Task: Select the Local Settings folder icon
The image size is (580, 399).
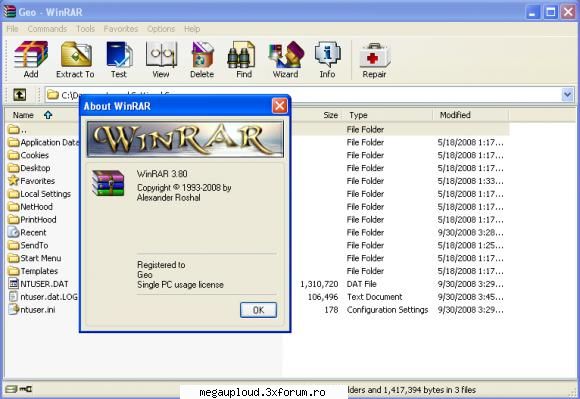Action: [14, 193]
